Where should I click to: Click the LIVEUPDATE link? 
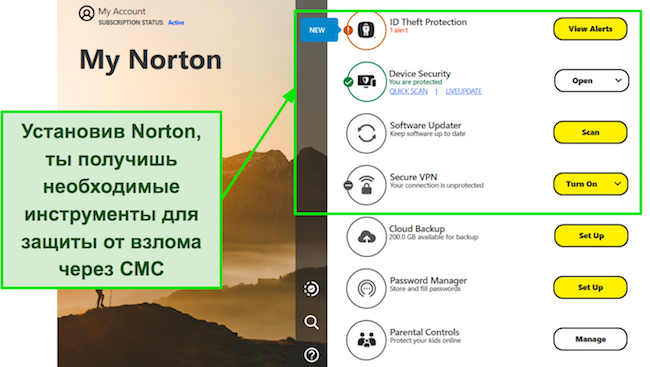pyautogui.click(x=463, y=91)
